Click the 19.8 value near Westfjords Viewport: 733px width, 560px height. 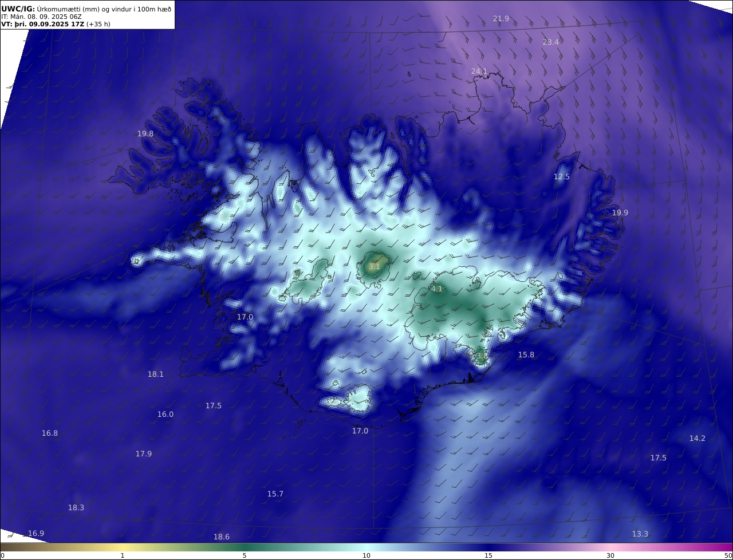[x=145, y=133]
